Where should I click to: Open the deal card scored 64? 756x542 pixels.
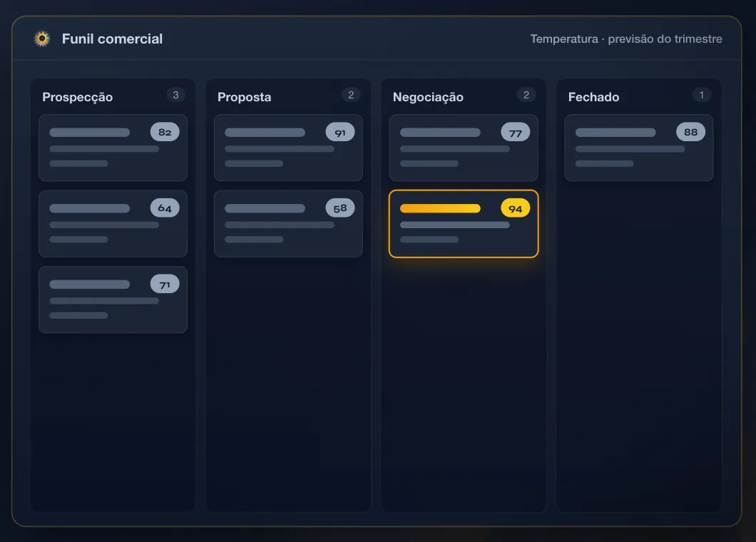[x=113, y=224]
